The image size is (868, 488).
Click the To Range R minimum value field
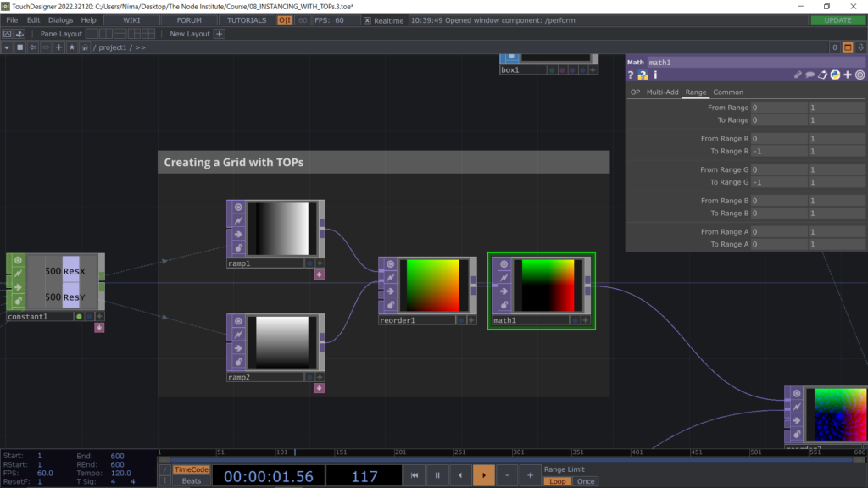(x=780, y=151)
